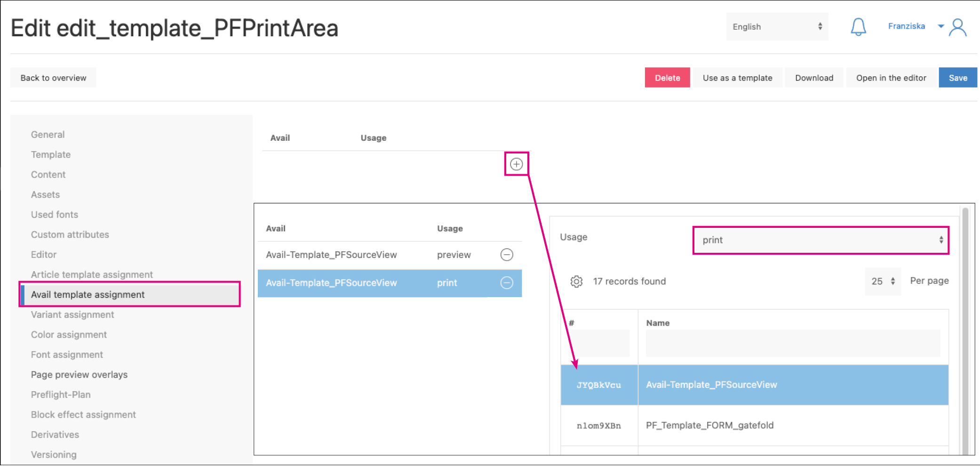Open the English language dropdown
The width and height of the screenshot is (980, 467).
tap(777, 27)
